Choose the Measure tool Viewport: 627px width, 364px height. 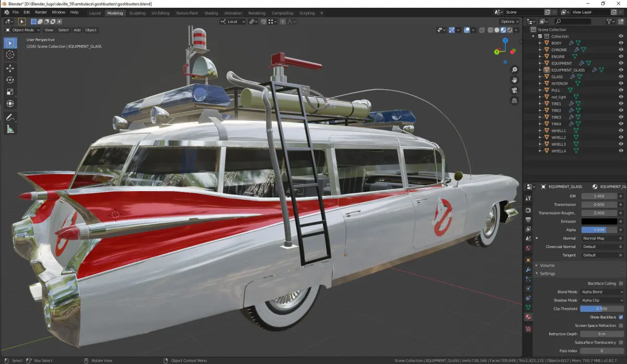(x=10, y=129)
